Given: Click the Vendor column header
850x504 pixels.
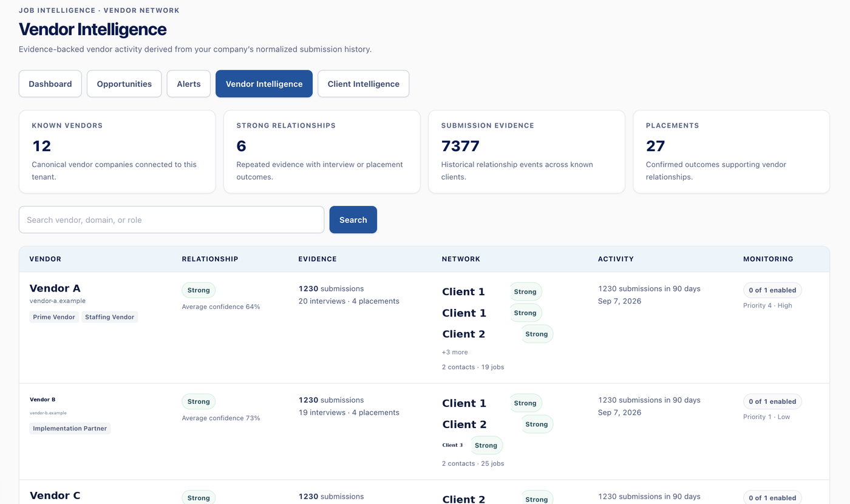Looking at the screenshot, I should pos(46,259).
